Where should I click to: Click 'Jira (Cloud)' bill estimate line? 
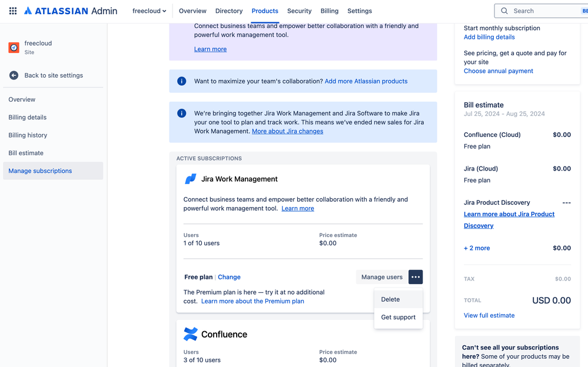tap(481, 169)
